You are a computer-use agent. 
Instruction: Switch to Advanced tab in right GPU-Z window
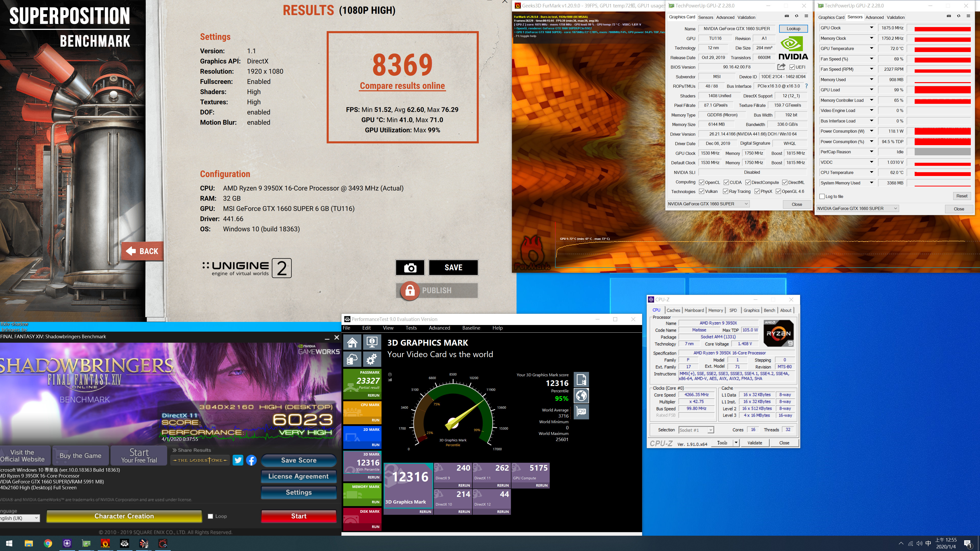click(x=874, y=18)
